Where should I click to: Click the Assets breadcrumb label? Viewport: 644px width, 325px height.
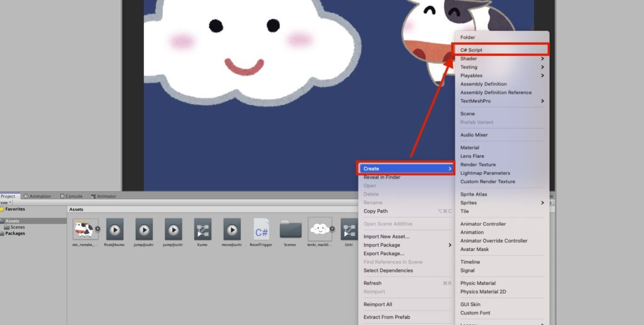[x=76, y=209]
